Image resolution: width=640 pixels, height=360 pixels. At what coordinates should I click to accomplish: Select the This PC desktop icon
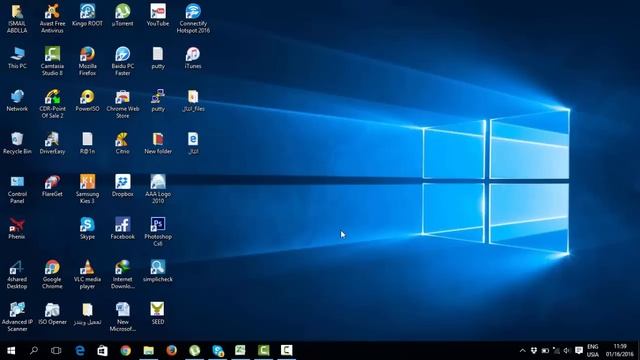point(17,58)
